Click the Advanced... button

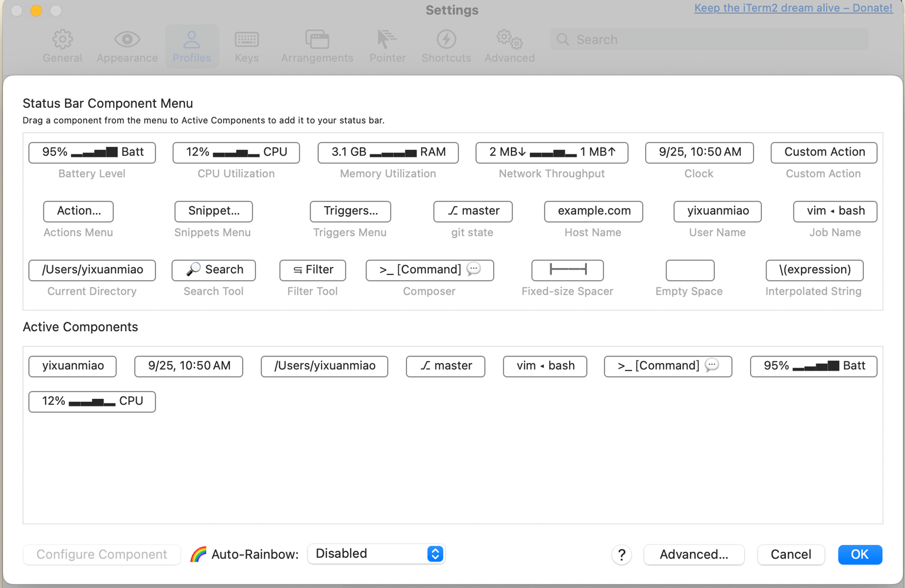click(x=693, y=554)
